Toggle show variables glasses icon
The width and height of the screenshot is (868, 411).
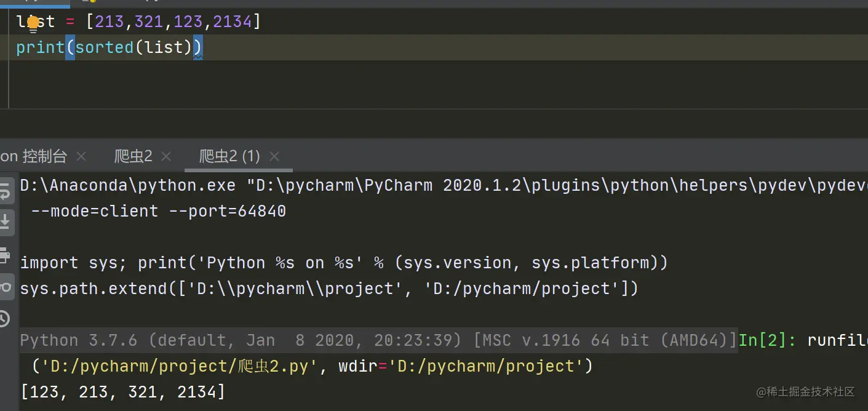pyautogui.click(x=5, y=287)
